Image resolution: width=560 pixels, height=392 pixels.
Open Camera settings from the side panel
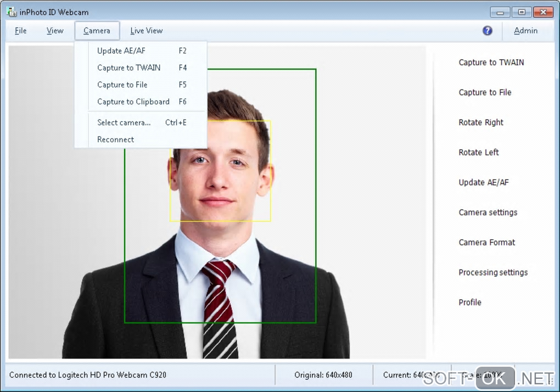(488, 212)
